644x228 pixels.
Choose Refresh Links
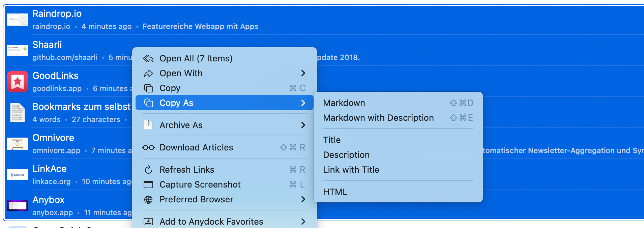225,170
